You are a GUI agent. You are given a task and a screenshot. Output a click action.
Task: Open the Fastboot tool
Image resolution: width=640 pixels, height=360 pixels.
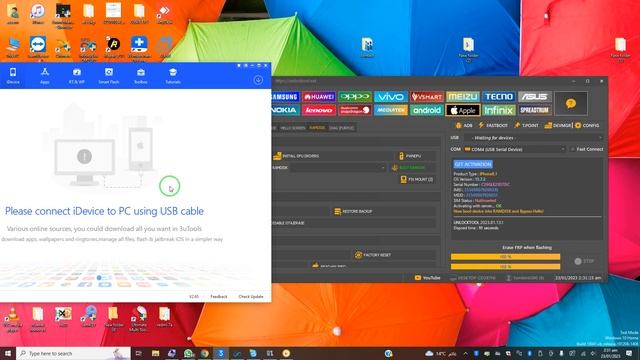coord(493,125)
